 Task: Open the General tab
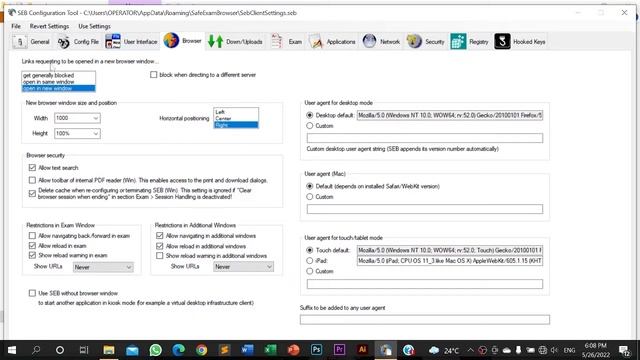pos(31,42)
